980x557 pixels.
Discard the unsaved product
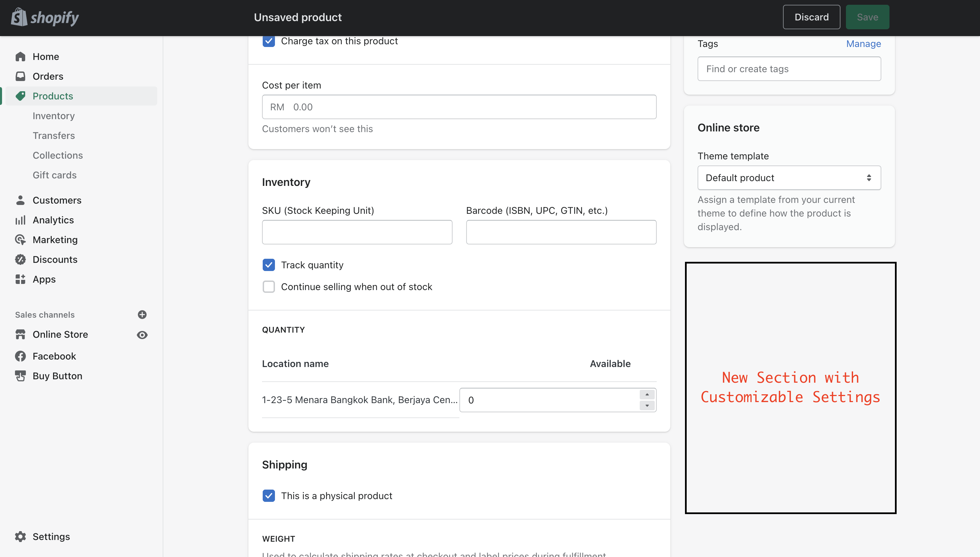pos(811,17)
